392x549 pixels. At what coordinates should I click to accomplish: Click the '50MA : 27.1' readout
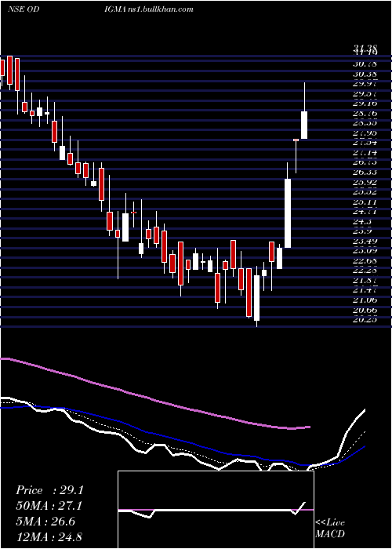(x=49, y=506)
